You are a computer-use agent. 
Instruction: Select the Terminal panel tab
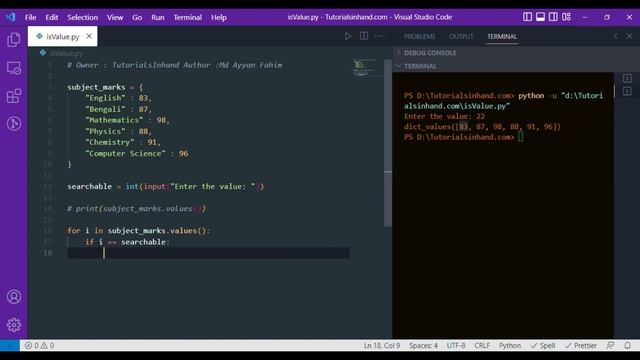point(502,36)
